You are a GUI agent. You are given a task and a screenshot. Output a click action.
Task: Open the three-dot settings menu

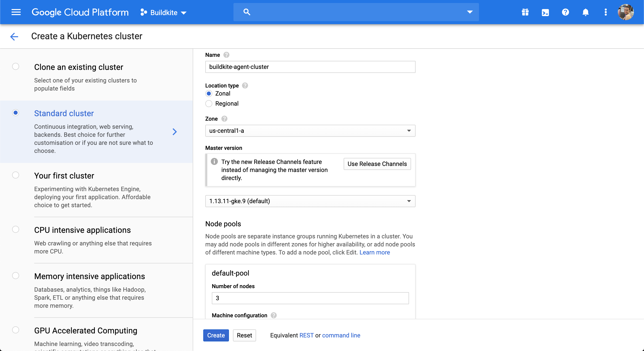606,12
